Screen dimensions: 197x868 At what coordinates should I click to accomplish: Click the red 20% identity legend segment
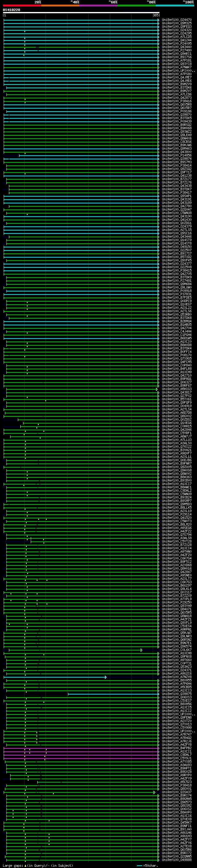[22, 6]
